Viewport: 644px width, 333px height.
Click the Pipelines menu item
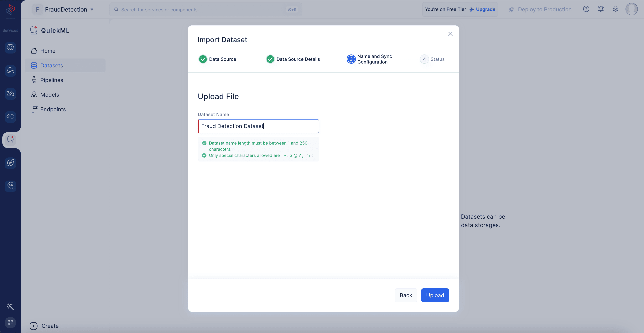tap(51, 80)
